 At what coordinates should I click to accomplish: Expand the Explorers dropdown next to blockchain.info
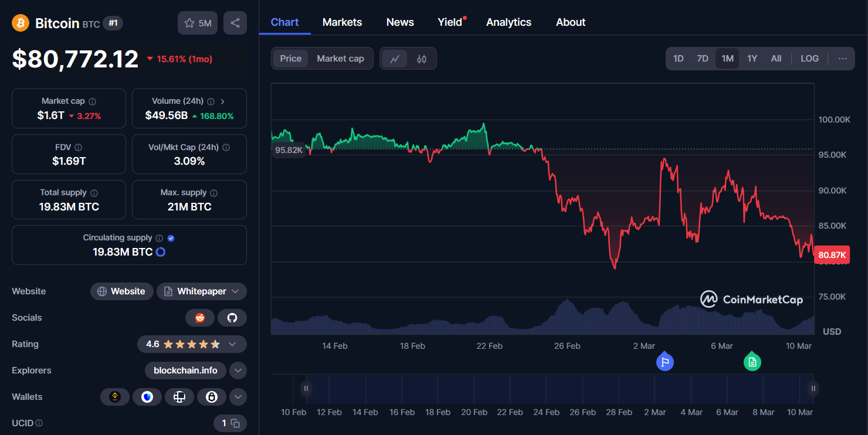(238, 371)
